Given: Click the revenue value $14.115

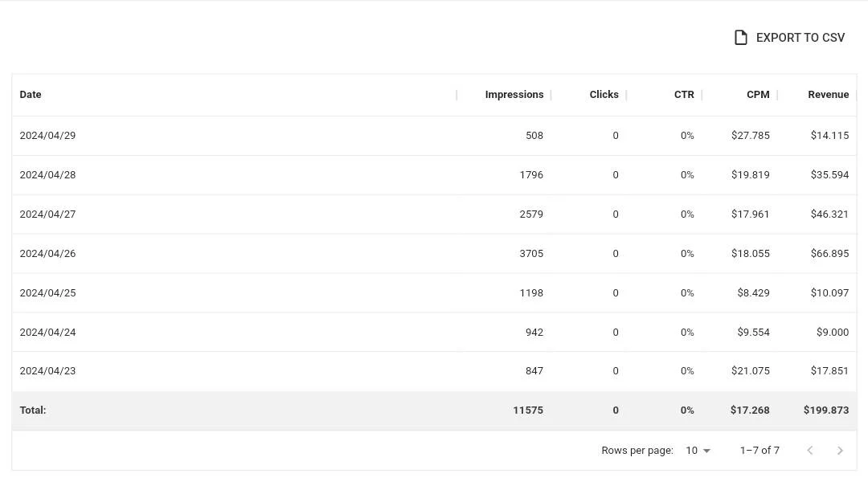Looking at the screenshot, I should (829, 136).
